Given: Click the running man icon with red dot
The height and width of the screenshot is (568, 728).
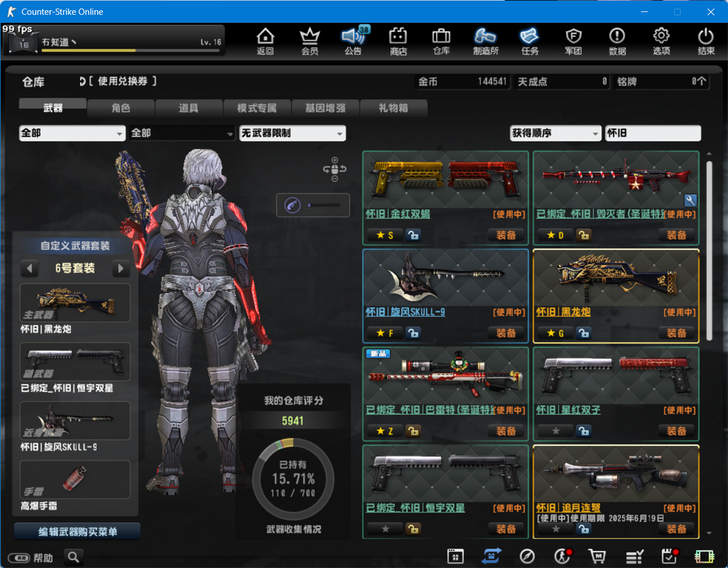Looking at the screenshot, I should pyautogui.click(x=563, y=556).
